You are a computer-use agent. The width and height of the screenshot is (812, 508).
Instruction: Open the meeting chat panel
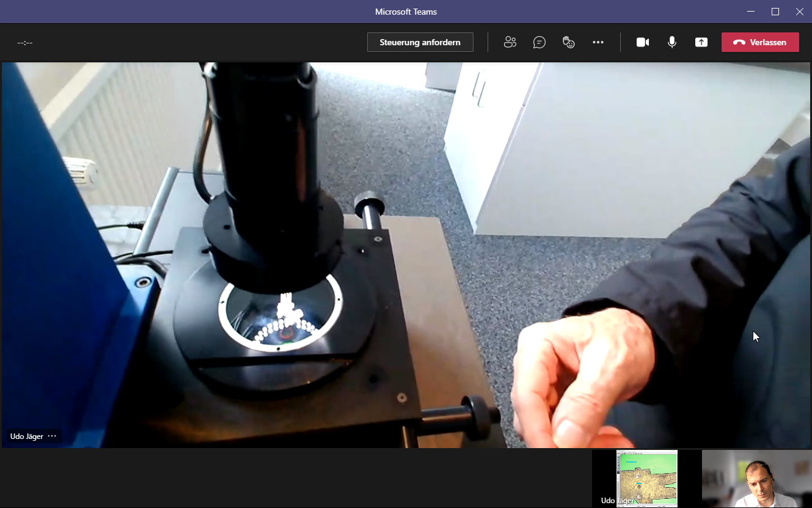pyautogui.click(x=539, y=42)
